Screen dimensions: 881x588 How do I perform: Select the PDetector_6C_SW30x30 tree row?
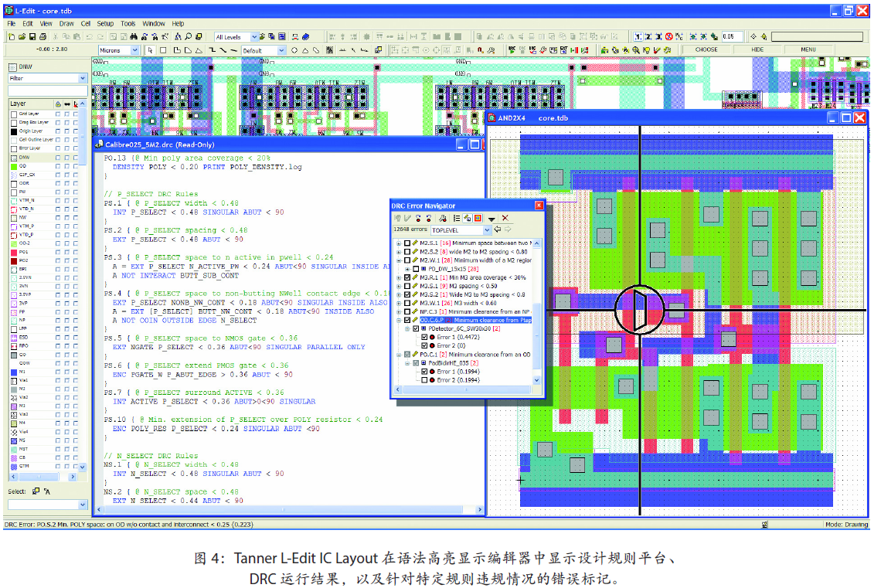(x=464, y=328)
